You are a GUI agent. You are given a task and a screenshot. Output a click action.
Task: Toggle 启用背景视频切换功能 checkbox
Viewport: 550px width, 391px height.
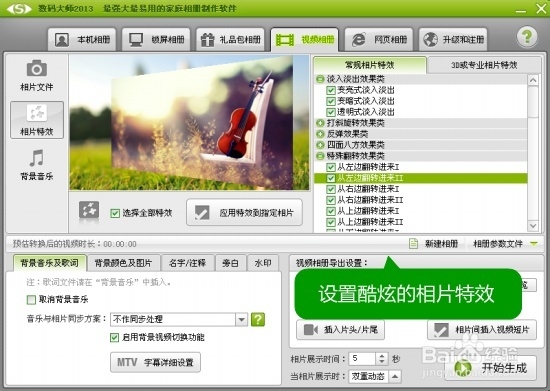click(x=114, y=337)
